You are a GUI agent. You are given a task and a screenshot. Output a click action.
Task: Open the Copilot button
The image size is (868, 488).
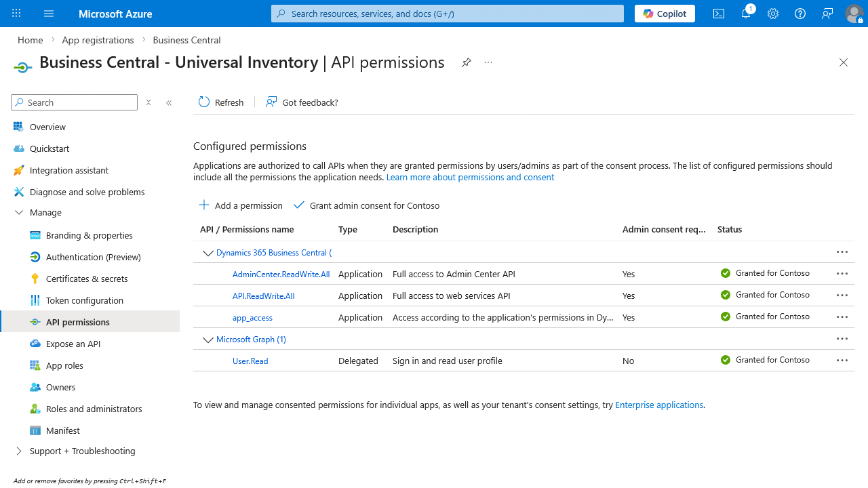[665, 14]
